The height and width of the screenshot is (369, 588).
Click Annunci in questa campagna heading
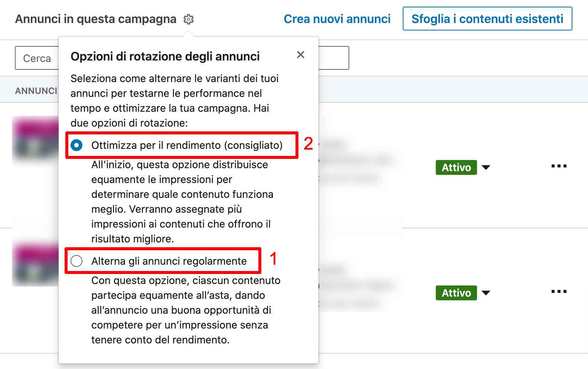pyautogui.click(x=96, y=19)
